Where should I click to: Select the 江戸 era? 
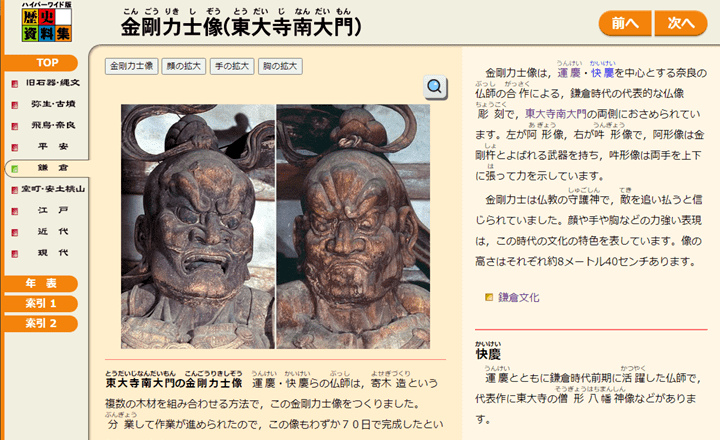53,210
